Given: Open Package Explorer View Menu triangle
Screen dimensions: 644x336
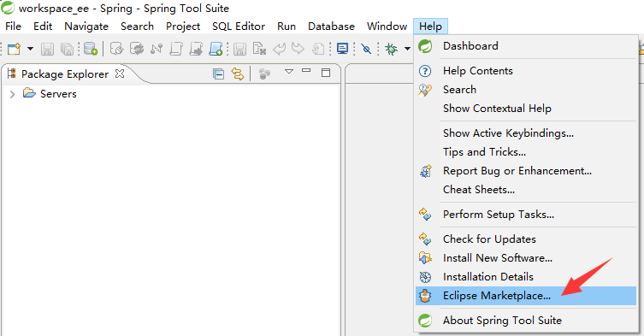Looking at the screenshot, I should [x=289, y=72].
